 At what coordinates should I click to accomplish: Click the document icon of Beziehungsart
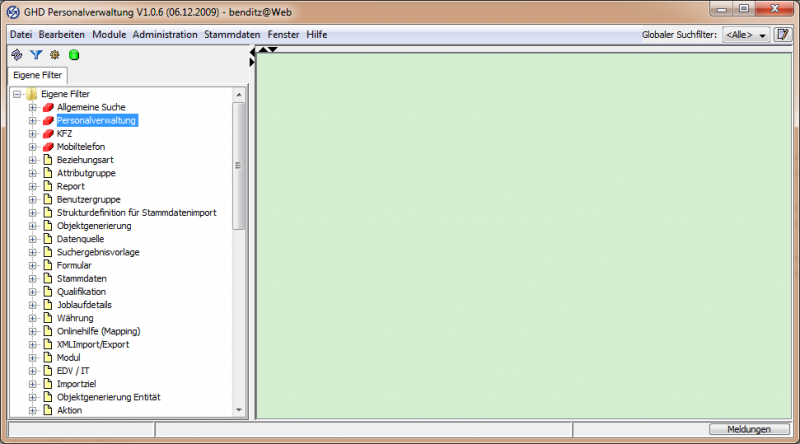pyautogui.click(x=48, y=160)
